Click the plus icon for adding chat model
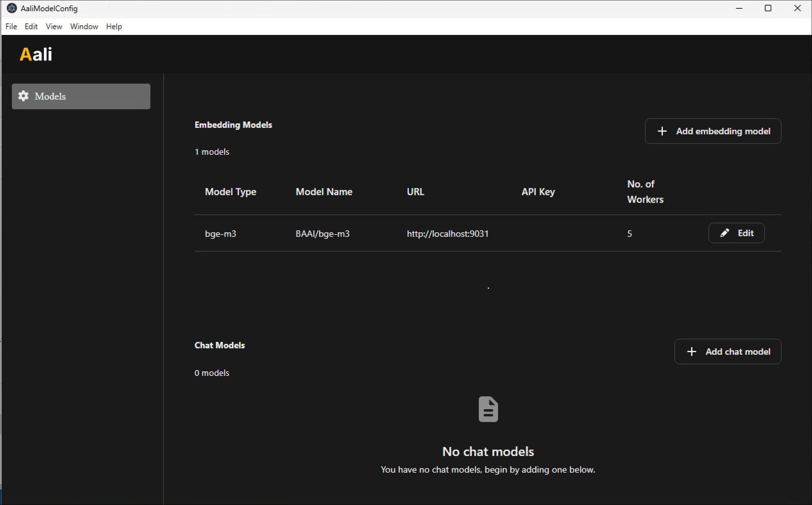Screen dimensions: 812x505 (691, 352)
